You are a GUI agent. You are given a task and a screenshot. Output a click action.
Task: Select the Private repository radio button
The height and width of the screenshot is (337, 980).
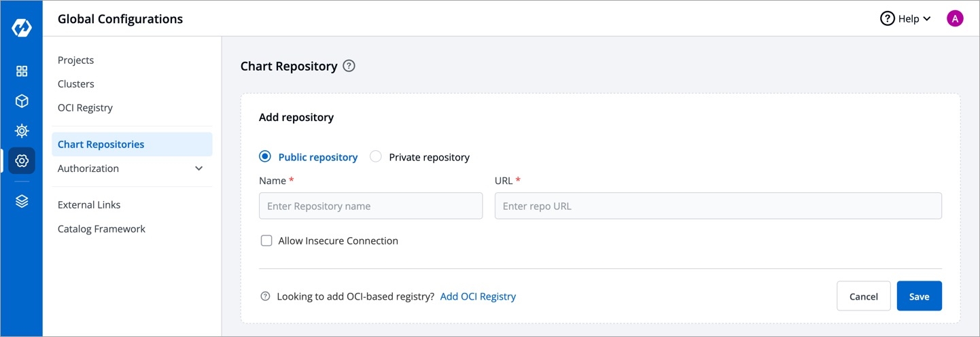(376, 157)
